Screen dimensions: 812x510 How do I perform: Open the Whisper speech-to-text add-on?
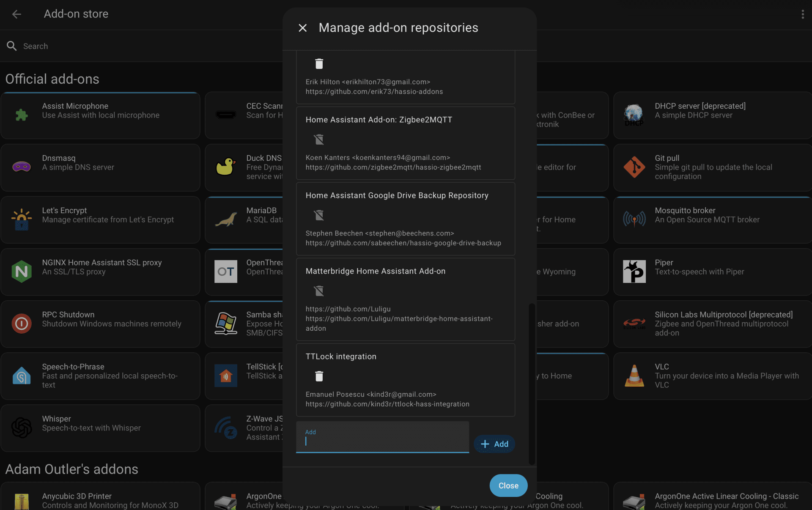pyautogui.click(x=100, y=428)
